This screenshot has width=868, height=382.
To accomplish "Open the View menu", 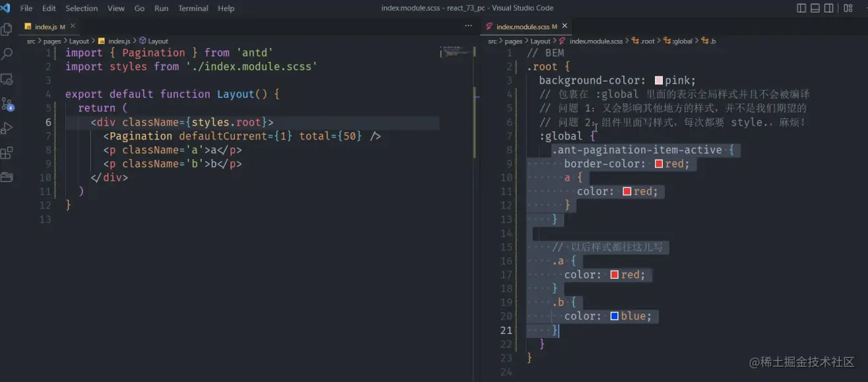I will 116,8.
